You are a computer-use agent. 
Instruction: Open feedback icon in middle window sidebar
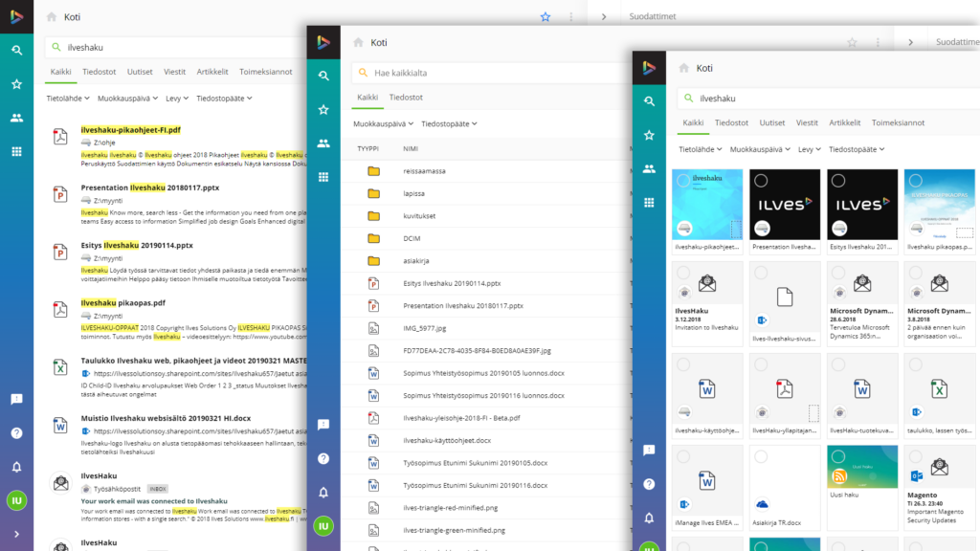point(323,425)
